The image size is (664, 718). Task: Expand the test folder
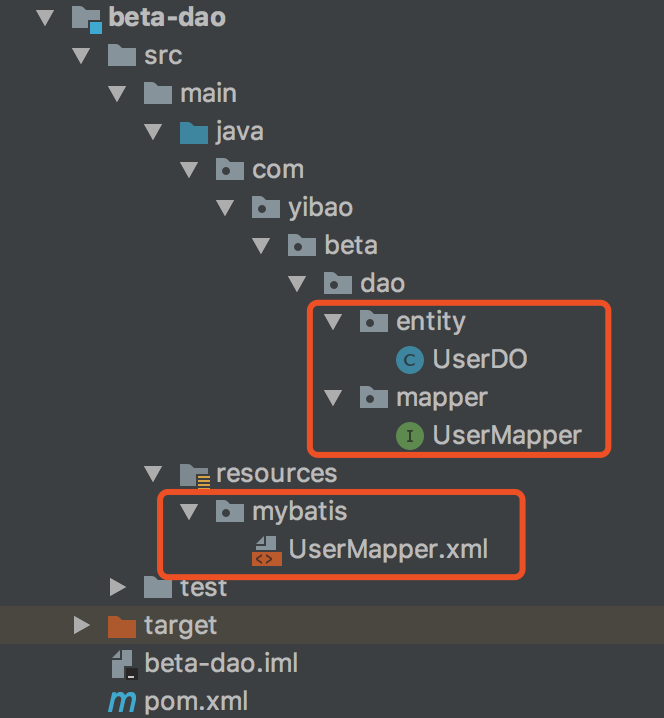coord(118,587)
